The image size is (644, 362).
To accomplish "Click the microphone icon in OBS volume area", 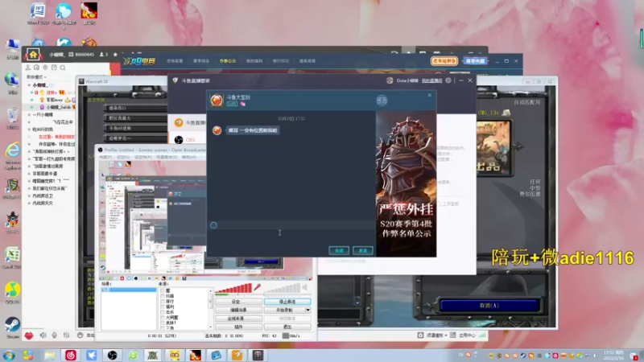I will click(257, 287).
